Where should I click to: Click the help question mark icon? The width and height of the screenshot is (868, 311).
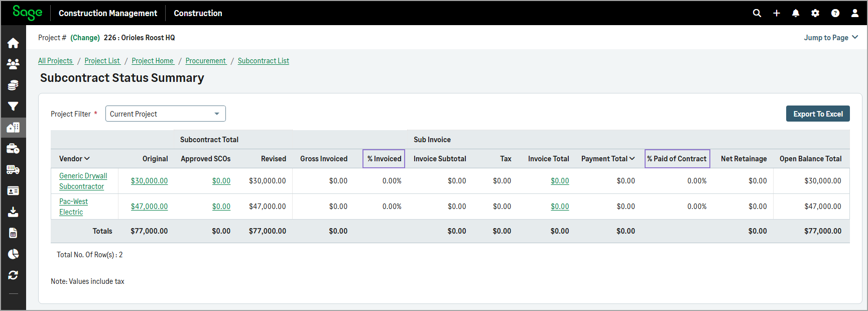(835, 13)
